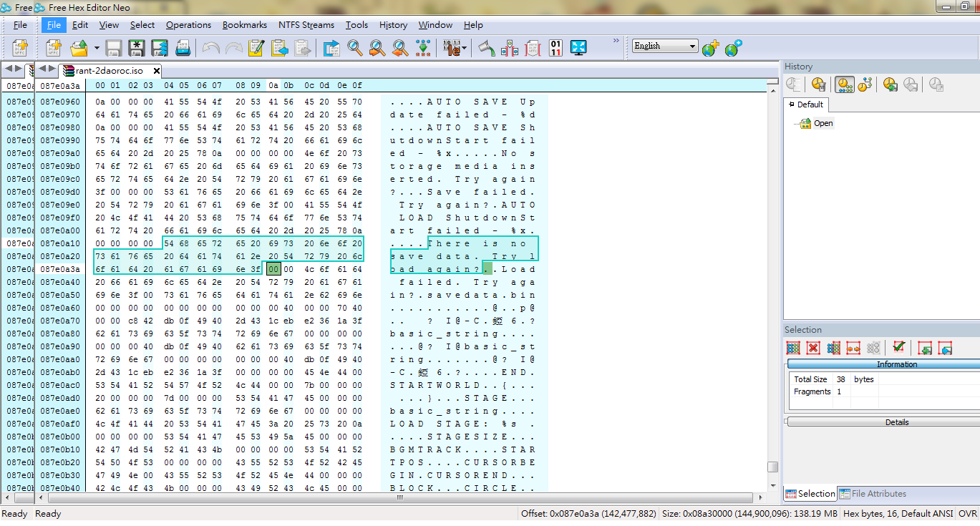This screenshot has width=980, height=526.
Task: Click the save history icon with green arrow
Action: [x=891, y=84]
